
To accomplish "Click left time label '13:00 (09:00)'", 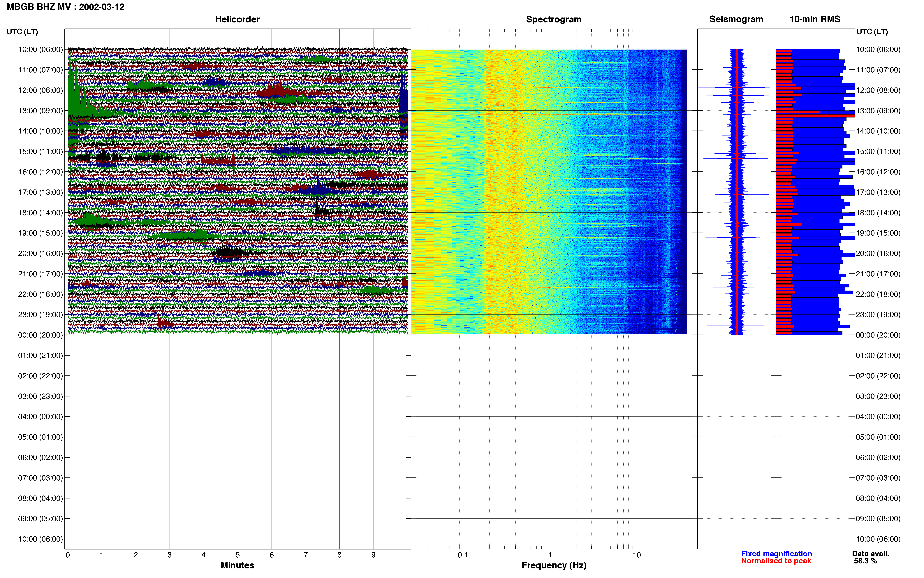I will [41, 110].
